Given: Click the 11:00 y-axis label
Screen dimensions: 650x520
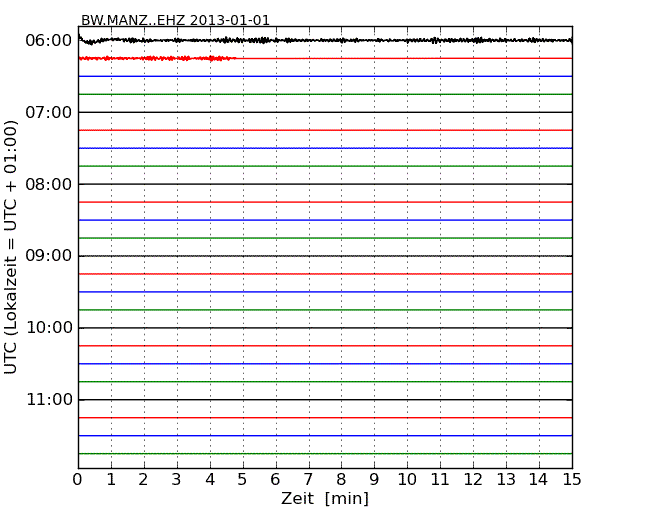Looking at the screenshot, I should point(49,400).
